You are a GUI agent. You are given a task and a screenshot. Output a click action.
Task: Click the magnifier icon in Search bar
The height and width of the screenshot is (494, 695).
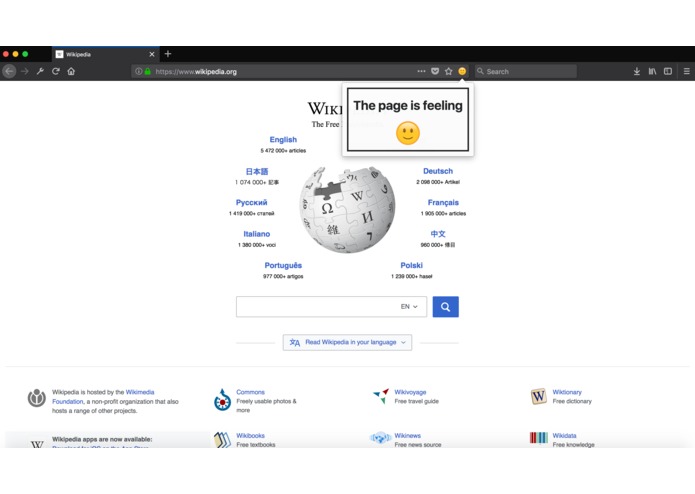tap(480, 71)
